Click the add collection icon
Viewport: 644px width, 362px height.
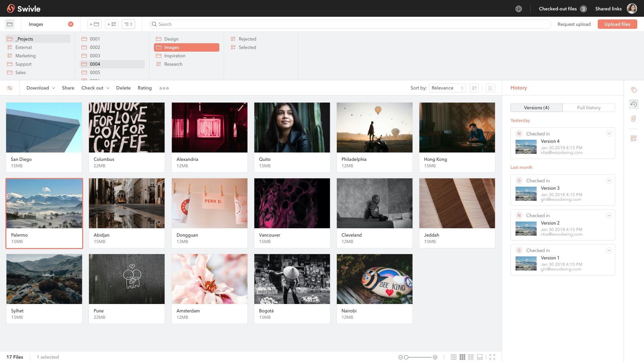(x=112, y=24)
